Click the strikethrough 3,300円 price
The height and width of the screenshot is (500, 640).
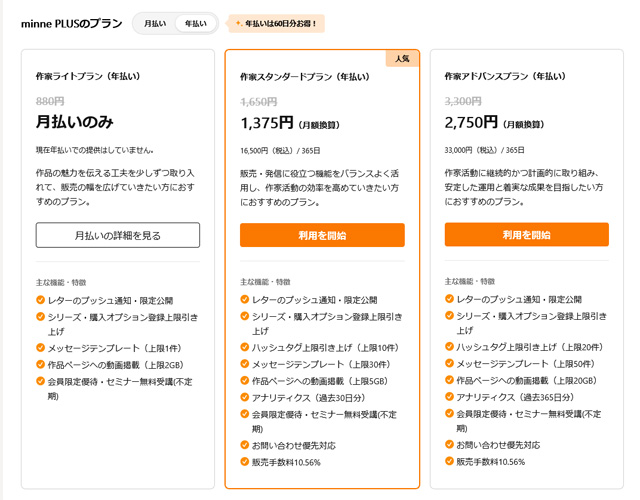463,101
